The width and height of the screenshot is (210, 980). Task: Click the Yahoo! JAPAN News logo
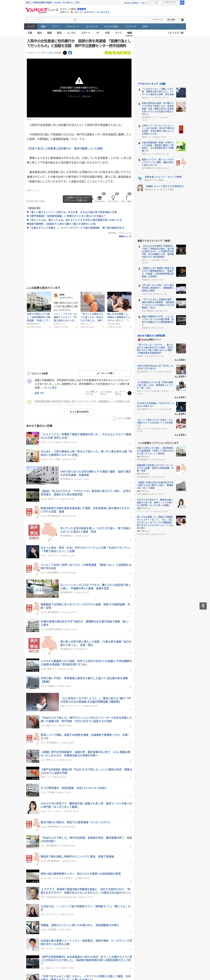[x=42, y=10]
